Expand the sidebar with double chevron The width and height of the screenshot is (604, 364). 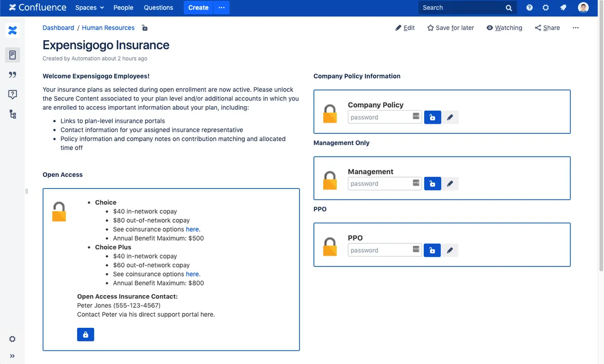pos(13,356)
